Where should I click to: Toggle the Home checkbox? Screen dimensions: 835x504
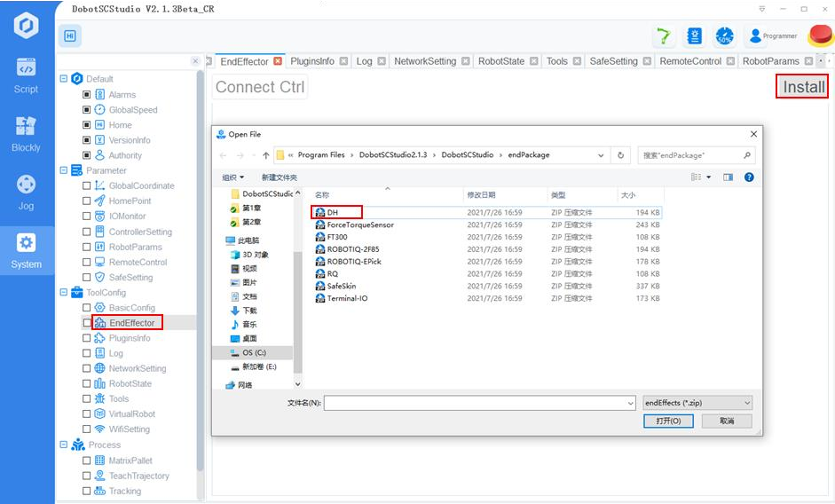[86, 124]
